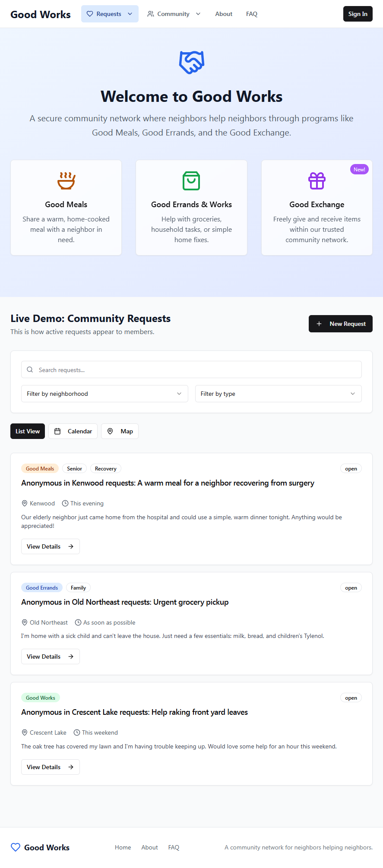Switch to the Map view
Image resolution: width=383 pixels, height=868 pixels.
tap(120, 431)
